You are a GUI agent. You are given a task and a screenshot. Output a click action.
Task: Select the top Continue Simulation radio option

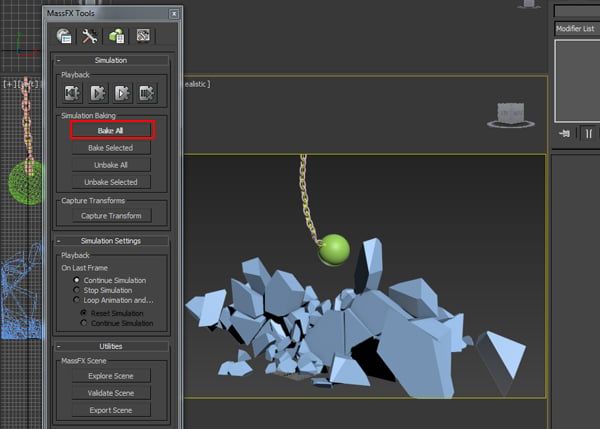coord(77,280)
